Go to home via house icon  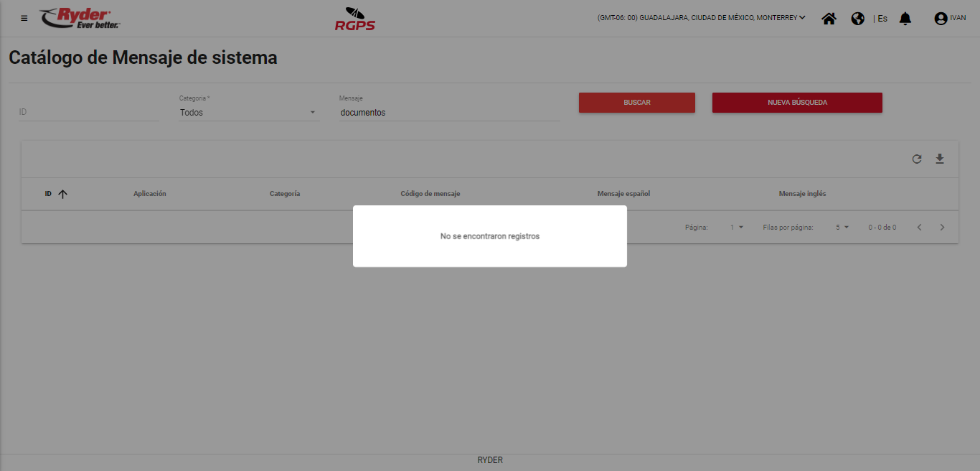tap(829, 19)
